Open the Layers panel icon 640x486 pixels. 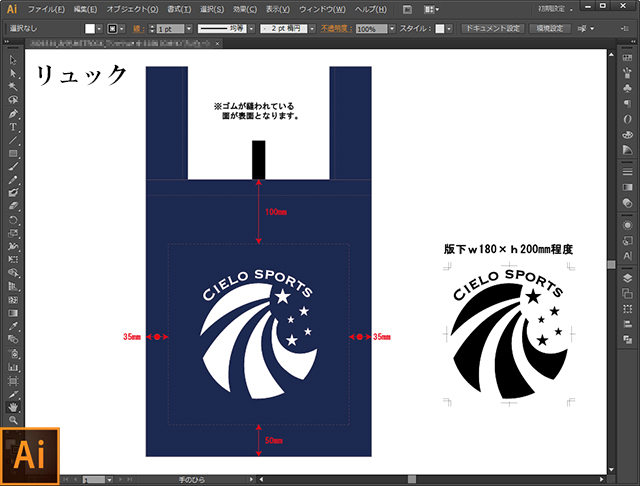[x=627, y=278]
